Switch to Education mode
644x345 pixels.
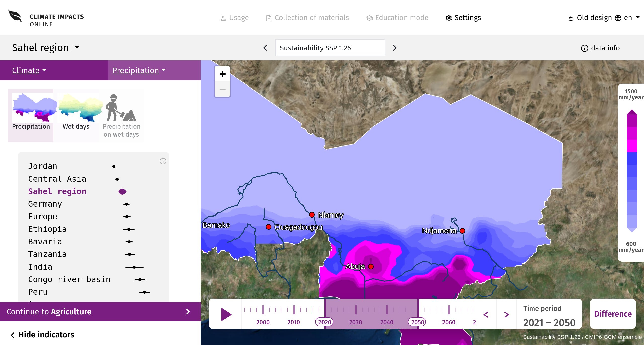[x=397, y=18]
